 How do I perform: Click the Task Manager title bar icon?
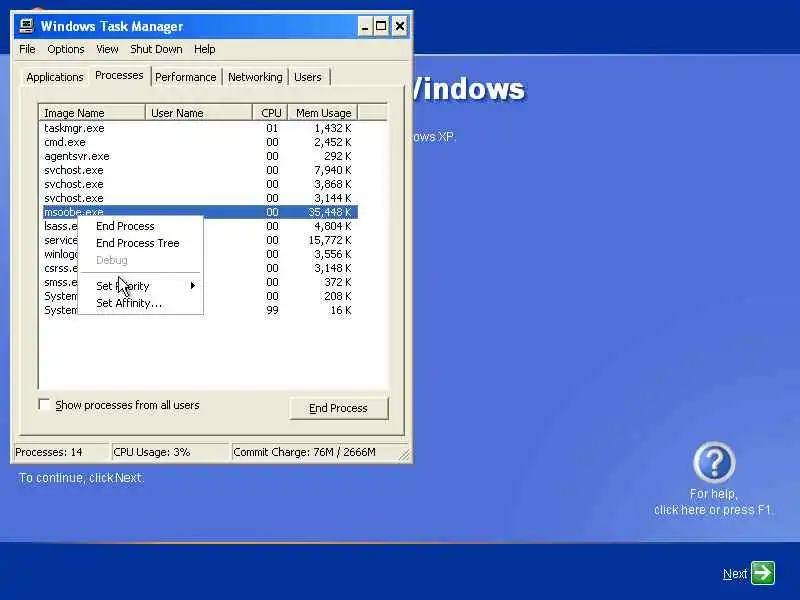[27, 26]
